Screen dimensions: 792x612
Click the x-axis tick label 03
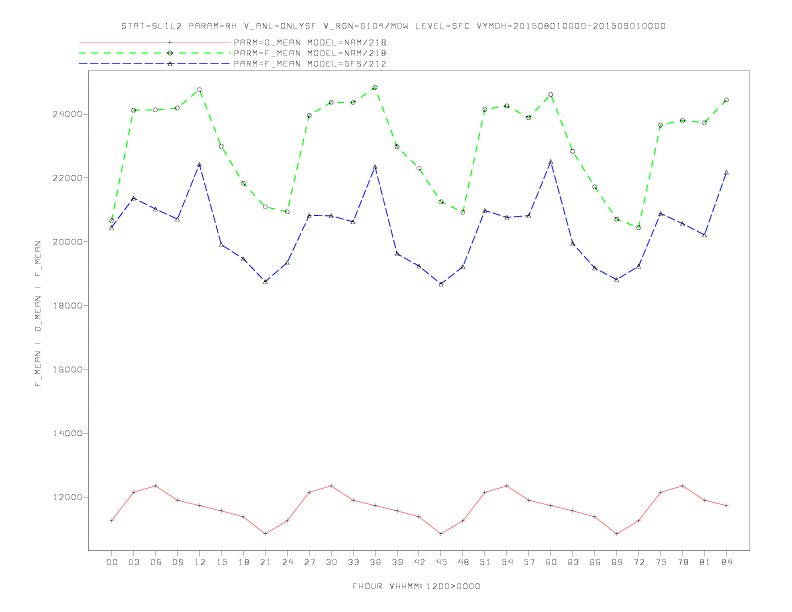[x=133, y=562]
